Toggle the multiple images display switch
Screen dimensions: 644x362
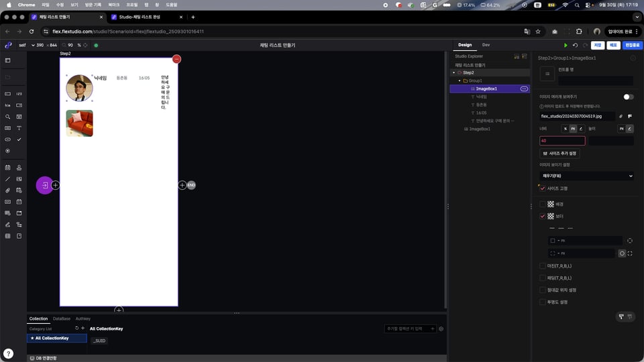[x=628, y=97]
